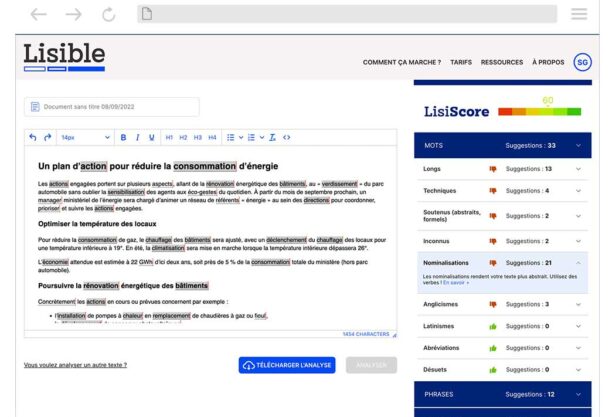Open the browser hamburger menu
This screenshot has height=417, width=612.
(579, 14)
